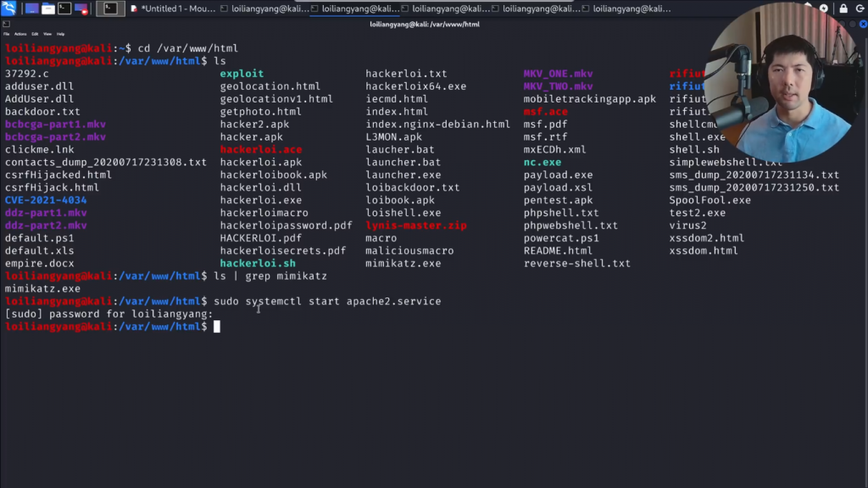Viewport: 868px width, 488px height.
Task: Click the show desktop panel icon
Action: coord(31,8)
